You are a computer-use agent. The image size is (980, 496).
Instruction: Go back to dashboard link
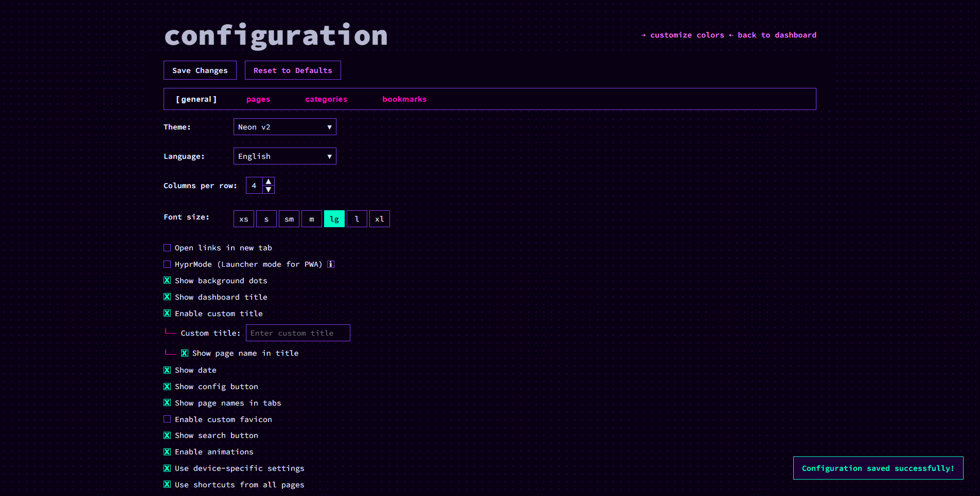point(773,35)
